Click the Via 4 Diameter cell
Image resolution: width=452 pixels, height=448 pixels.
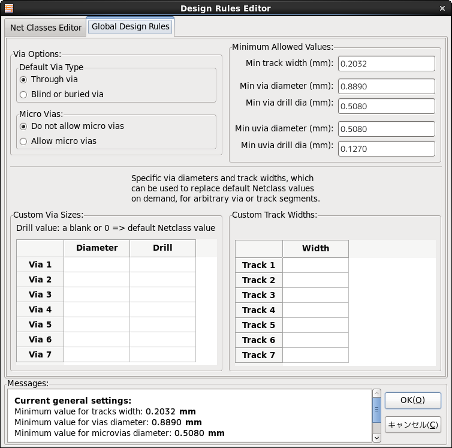tap(97, 310)
